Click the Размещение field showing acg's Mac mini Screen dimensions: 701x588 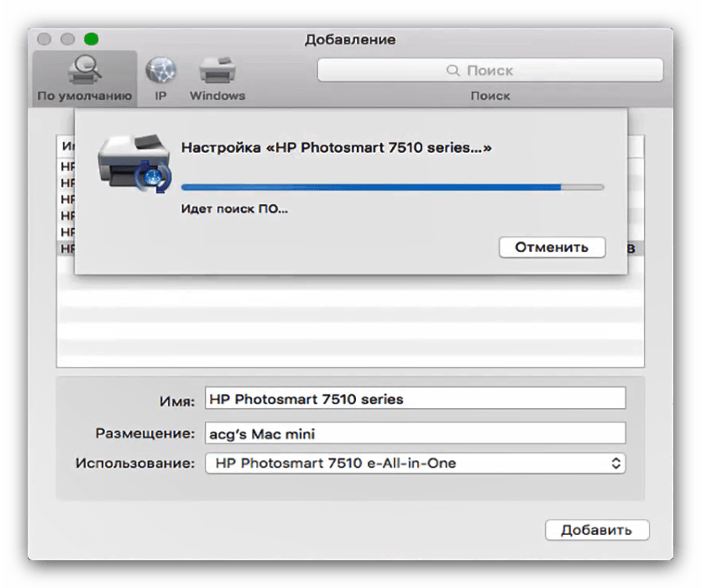point(415,433)
